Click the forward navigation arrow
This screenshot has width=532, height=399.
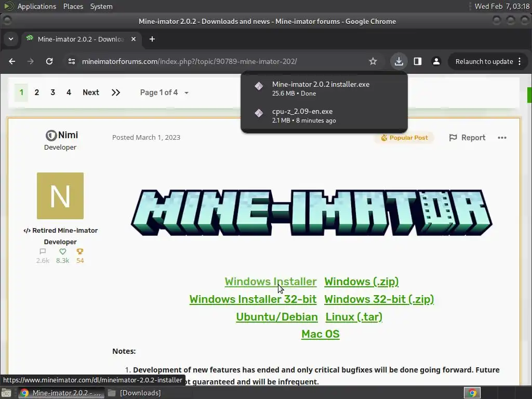click(x=31, y=61)
